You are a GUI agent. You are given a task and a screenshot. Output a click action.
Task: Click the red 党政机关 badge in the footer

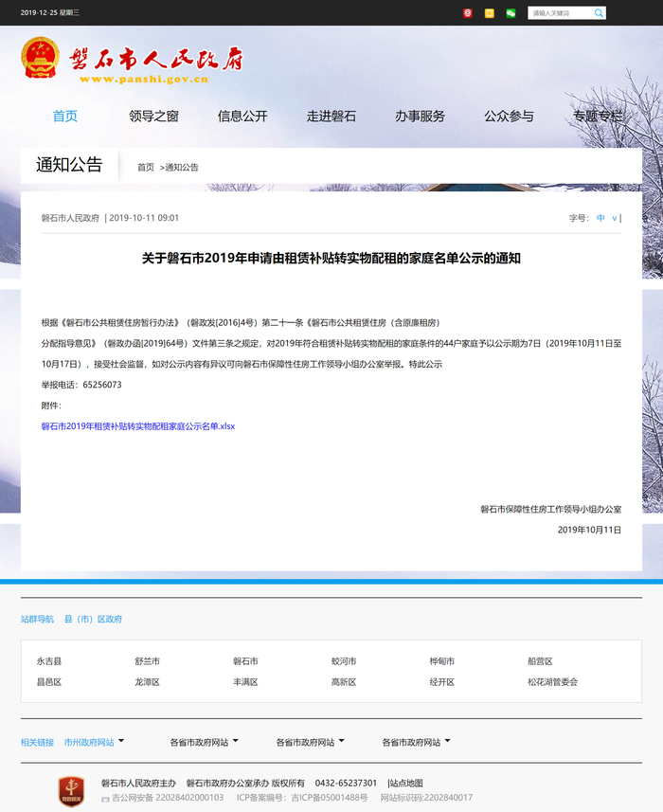click(x=71, y=791)
